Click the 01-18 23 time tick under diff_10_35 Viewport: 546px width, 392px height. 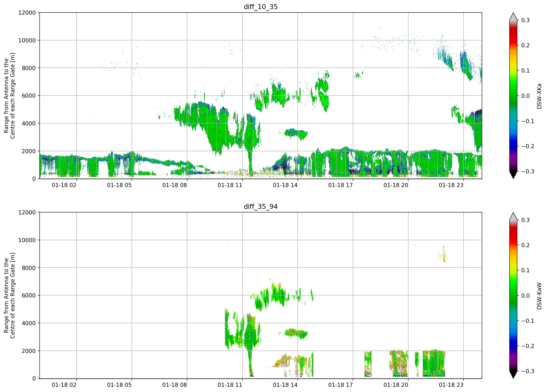click(451, 185)
